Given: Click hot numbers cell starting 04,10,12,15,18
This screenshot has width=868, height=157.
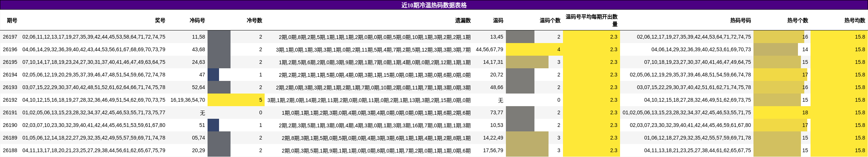Looking at the screenshot, I should [698, 100].
